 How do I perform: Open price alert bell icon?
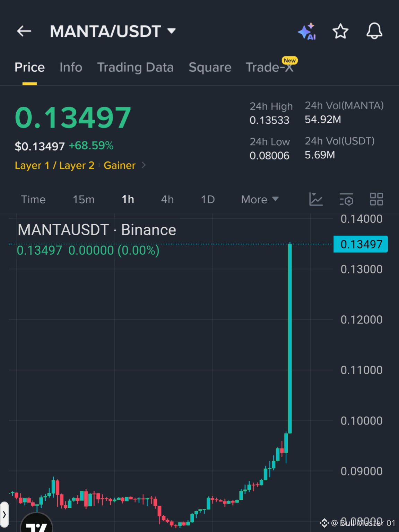[x=374, y=31]
